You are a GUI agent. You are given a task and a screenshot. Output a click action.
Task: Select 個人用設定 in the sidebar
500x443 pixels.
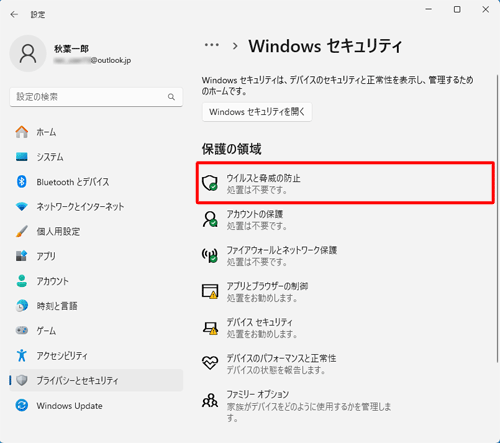(96, 231)
